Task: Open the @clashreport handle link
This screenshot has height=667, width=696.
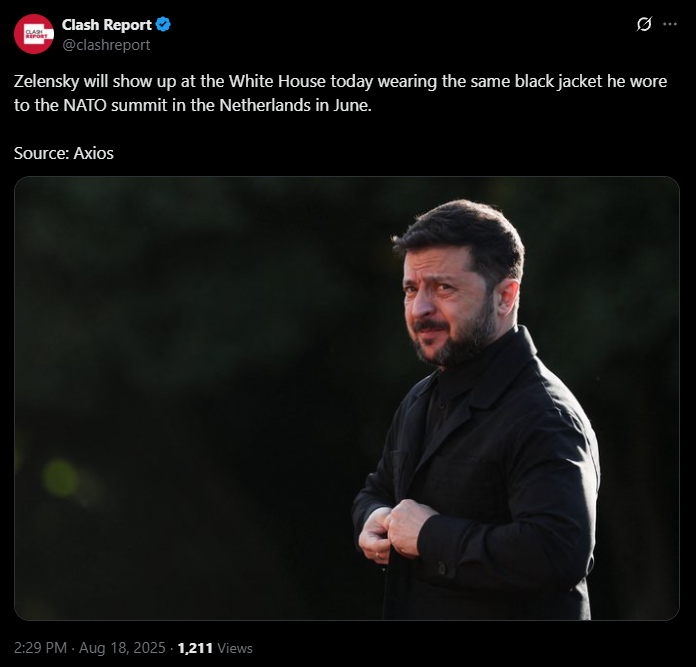Action: (106, 45)
